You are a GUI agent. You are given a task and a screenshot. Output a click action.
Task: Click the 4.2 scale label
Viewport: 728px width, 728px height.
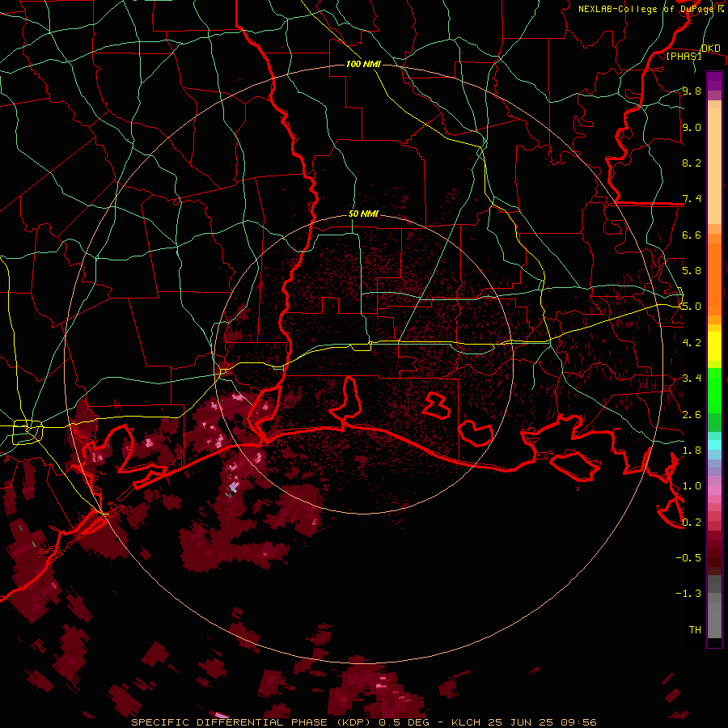tap(692, 343)
